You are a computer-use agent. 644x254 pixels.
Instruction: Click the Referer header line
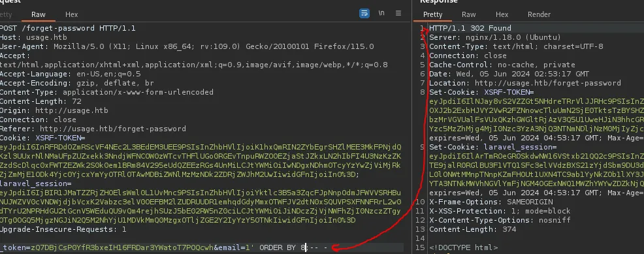coord(93,129)
